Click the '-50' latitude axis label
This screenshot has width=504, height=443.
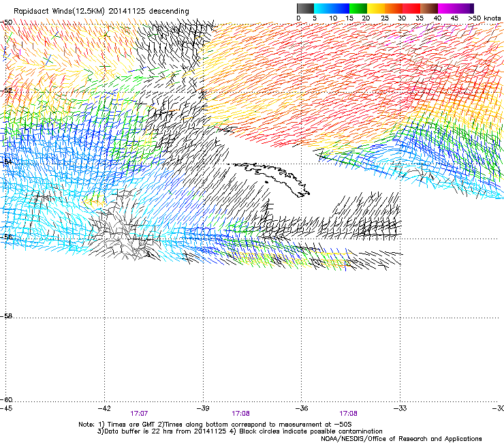[x=6, y=22]
